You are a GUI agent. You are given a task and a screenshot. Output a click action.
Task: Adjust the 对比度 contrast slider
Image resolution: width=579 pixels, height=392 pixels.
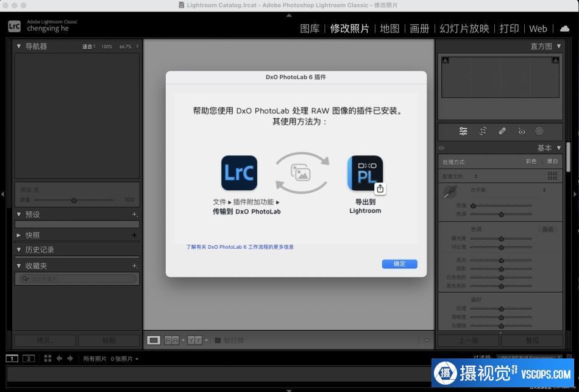[x=501, y=247]
